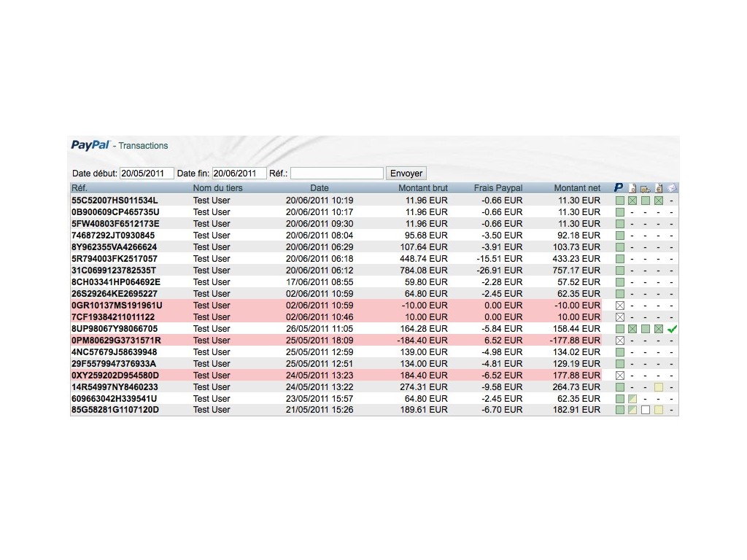747x560 pixels.
Task: Click the crossed white box in row 7CF19384211011122
Action: click(x=620, y=317)
